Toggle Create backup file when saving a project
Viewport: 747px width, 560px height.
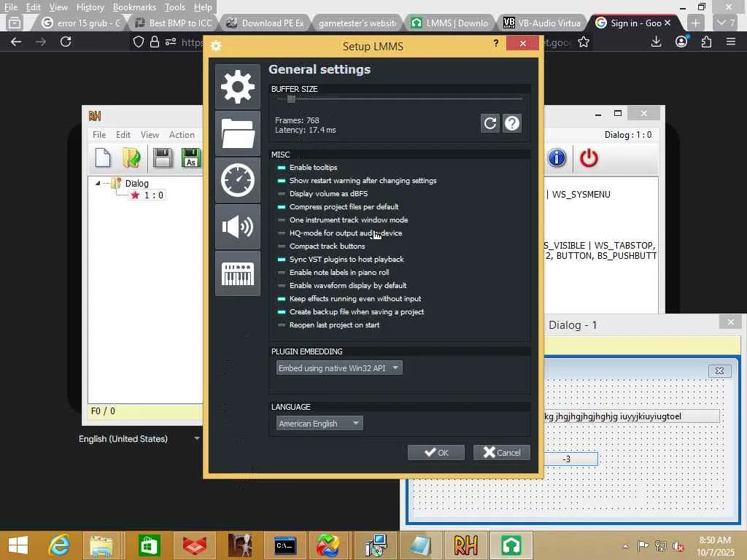[351, 312]
